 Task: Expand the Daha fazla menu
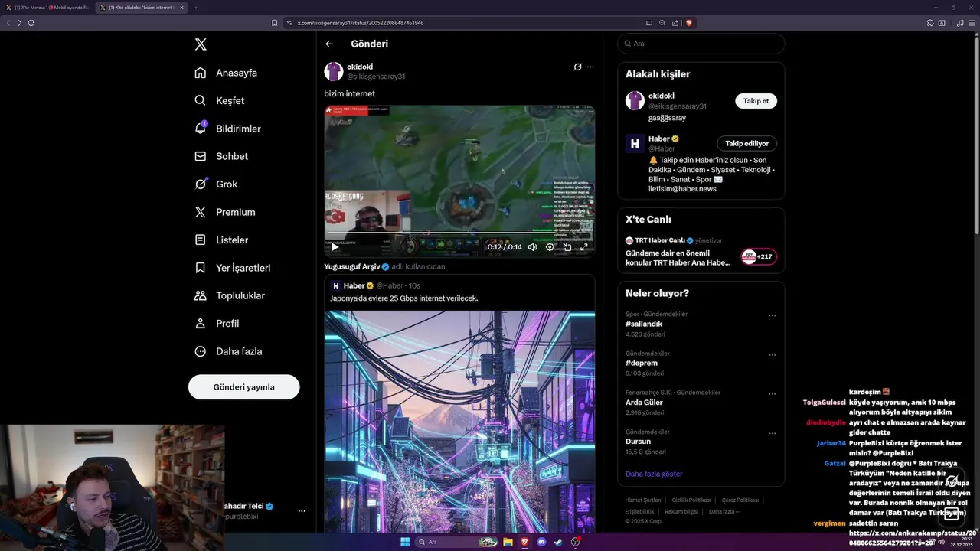228,351
